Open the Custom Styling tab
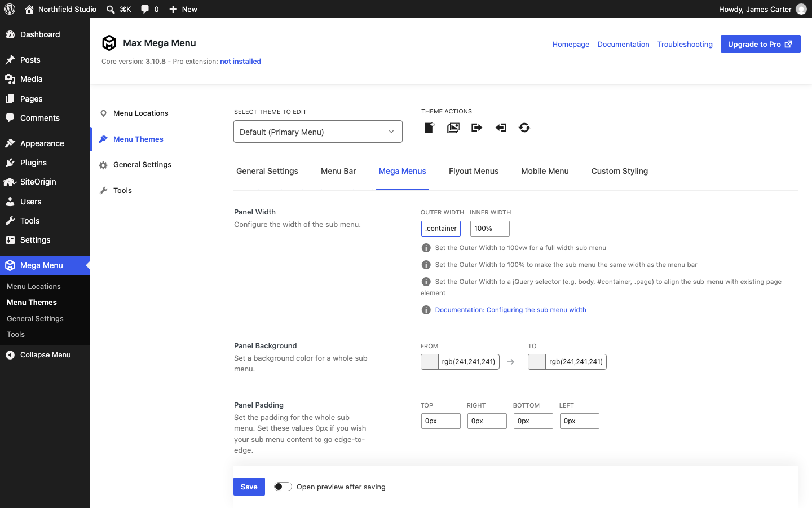Image resolution: width=812 pixels, height=508 pixels. click(620, 171)
